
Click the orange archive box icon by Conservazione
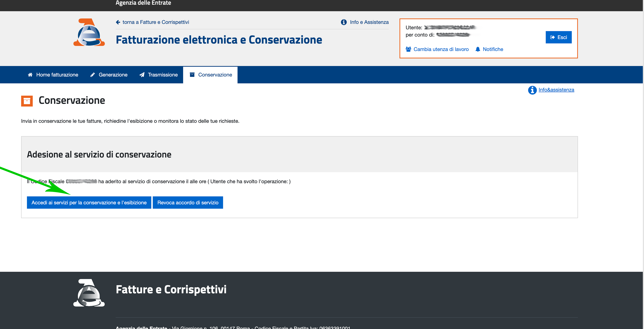tap(27, 101)
